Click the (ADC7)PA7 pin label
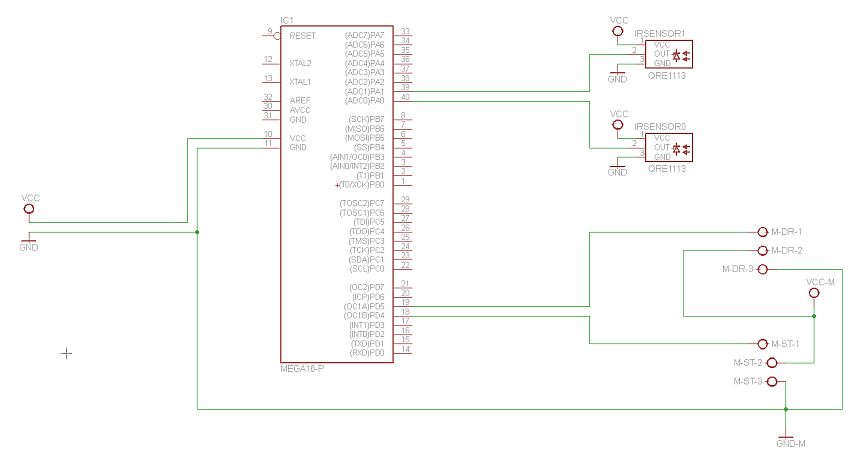Image resolution: width=866 pixels, height=469 pixels. 365,35
